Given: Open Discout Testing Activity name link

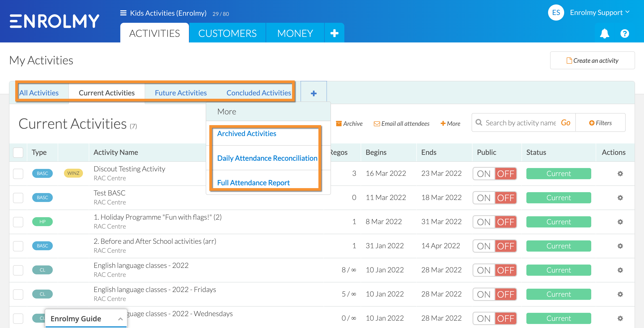Looking at the screenshot, I should click(129, 169).
